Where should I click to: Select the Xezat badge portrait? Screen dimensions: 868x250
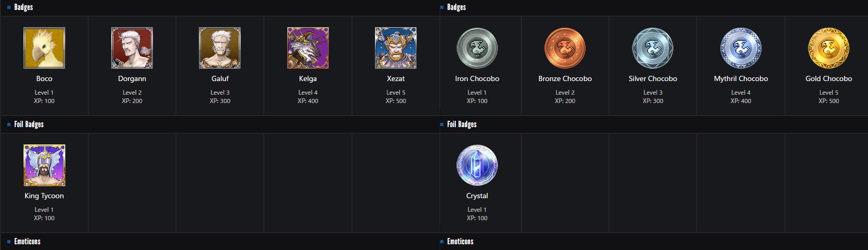[x=395, y=48]
